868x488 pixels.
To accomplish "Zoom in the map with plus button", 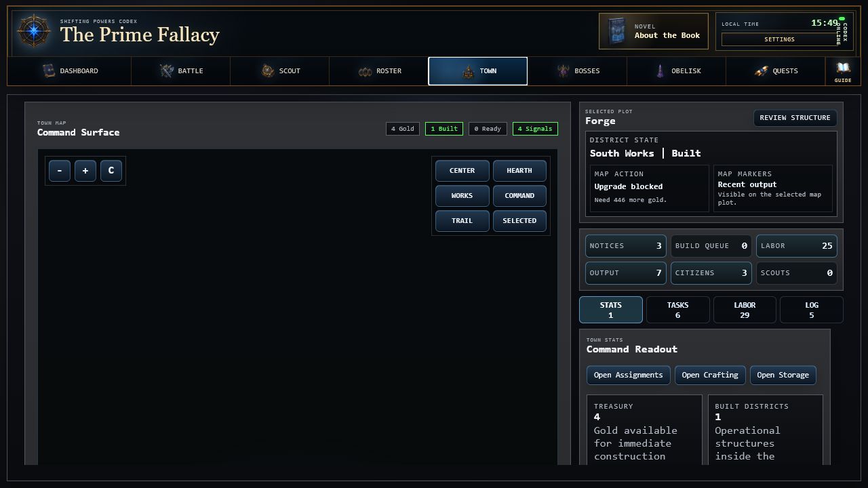I will [x=85, y=171].
